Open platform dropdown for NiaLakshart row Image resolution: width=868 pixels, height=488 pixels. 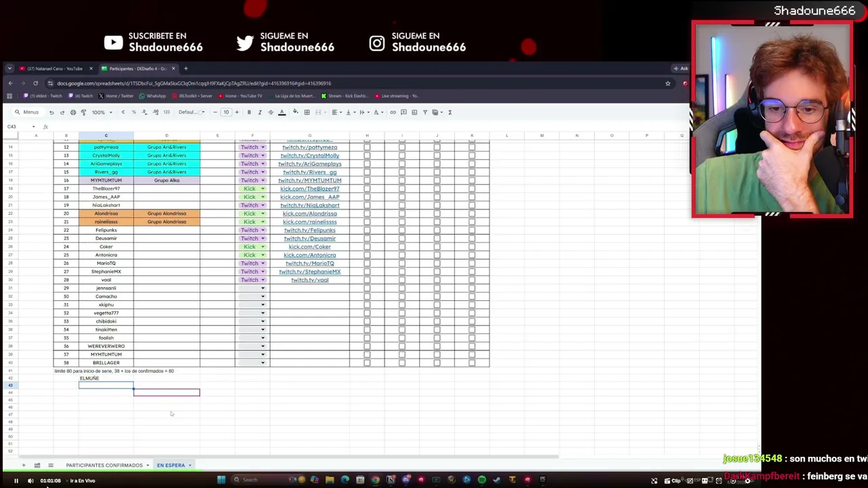[262, 205]
